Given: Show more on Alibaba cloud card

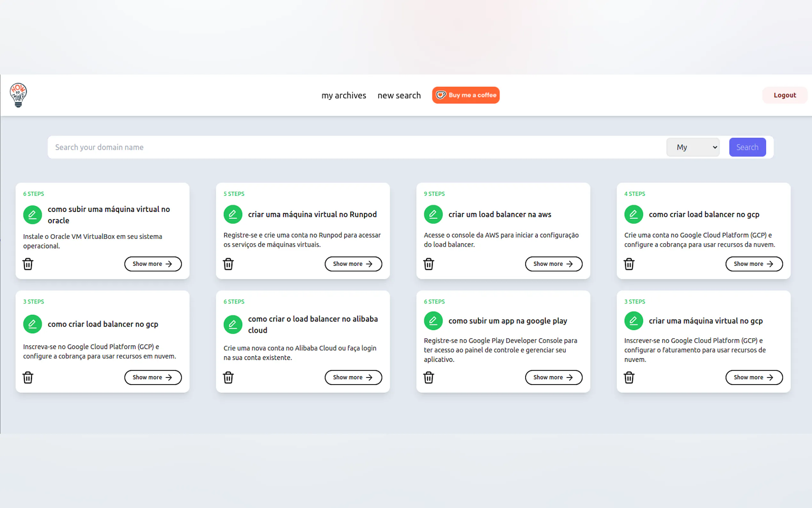Looking at the screenshot, I should 353,377.
